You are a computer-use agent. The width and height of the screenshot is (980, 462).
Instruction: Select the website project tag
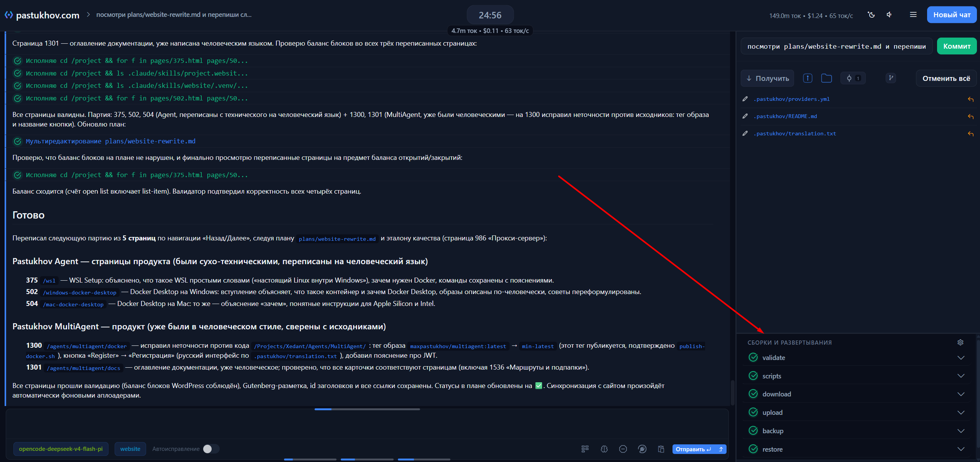click(130, 449)
